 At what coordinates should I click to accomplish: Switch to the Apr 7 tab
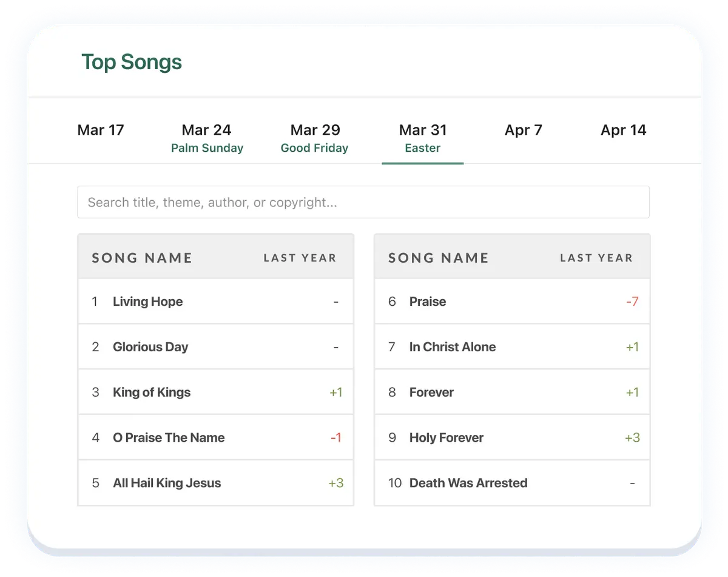524,130
